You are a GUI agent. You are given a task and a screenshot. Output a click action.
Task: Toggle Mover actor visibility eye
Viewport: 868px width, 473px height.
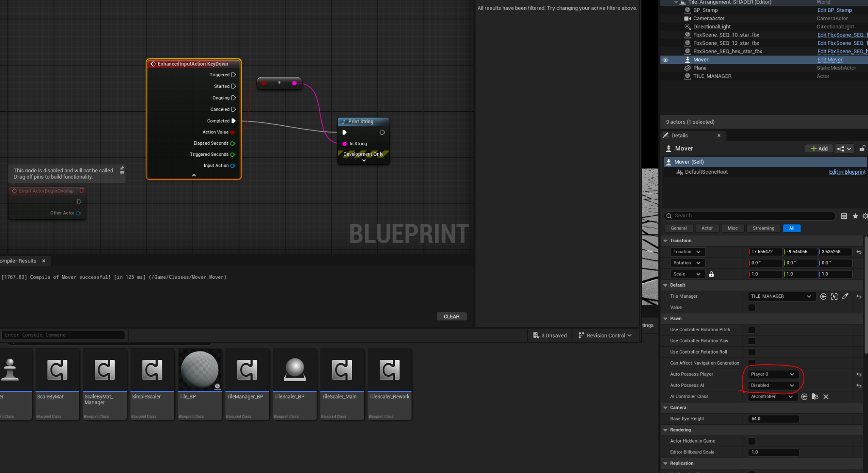665,60
